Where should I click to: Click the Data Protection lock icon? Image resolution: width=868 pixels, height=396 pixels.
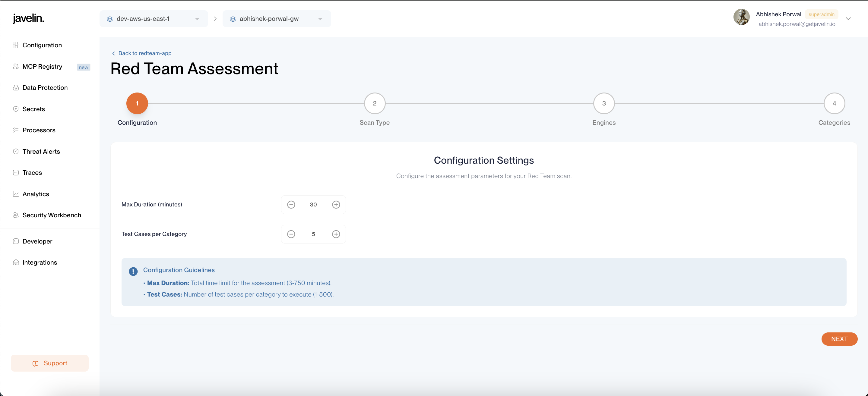click(x=15, y=88)
